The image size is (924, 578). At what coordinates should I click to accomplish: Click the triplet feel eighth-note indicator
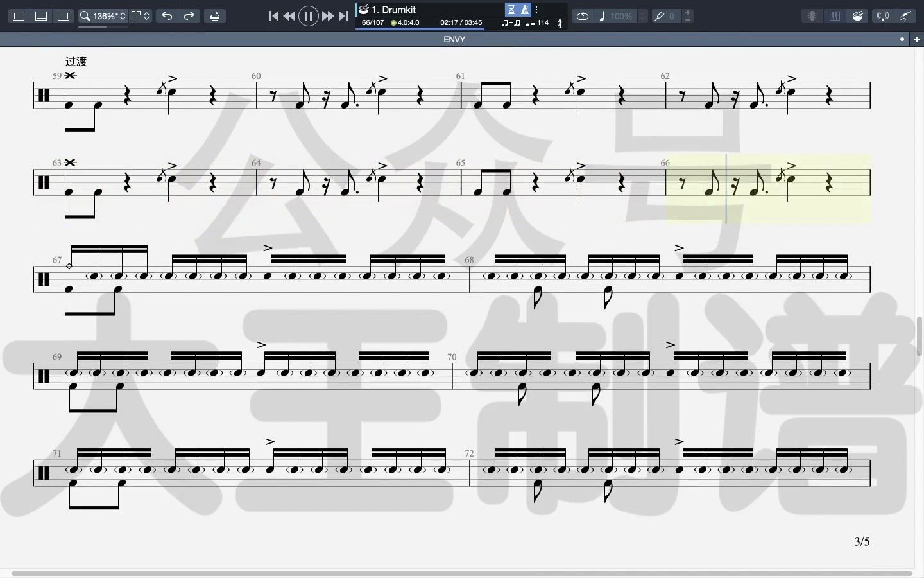(x=511, y=22)
